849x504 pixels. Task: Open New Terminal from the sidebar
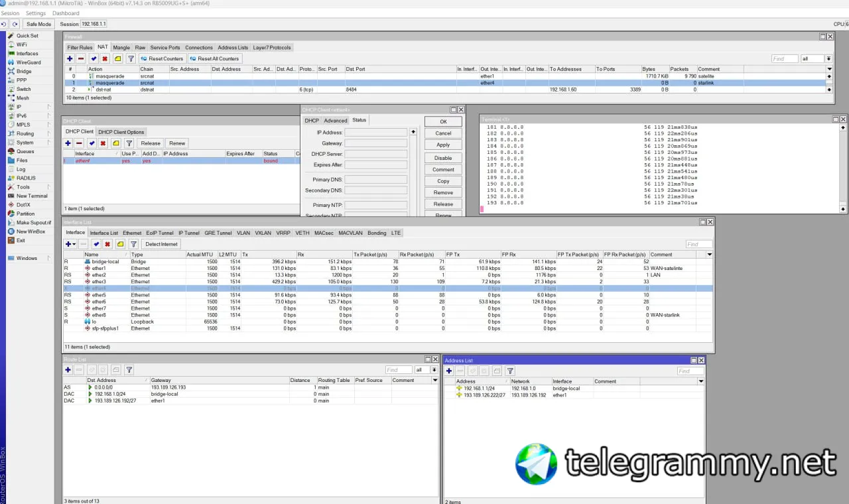[32, 196]
